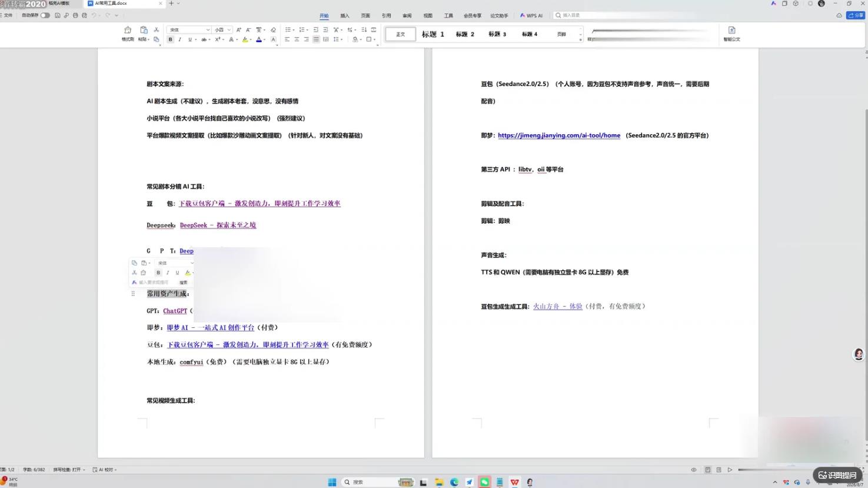868x488 pixels.
Task: Apply superscript X² formatting
Action: point(217,39)
